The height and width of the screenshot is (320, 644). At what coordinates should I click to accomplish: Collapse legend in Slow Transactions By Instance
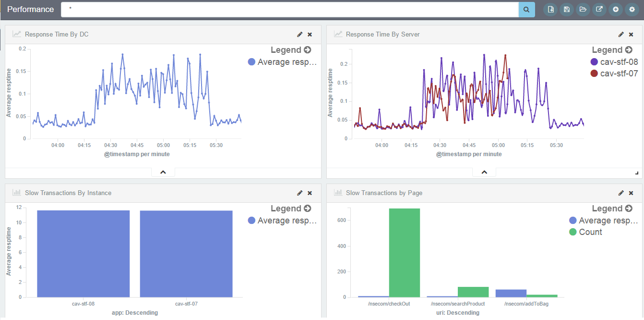[x=307, y=209]
